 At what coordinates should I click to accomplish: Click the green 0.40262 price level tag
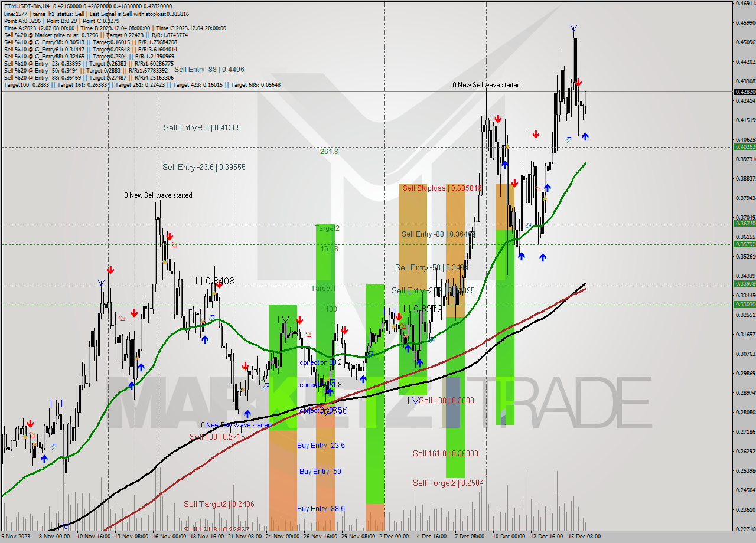744,146
